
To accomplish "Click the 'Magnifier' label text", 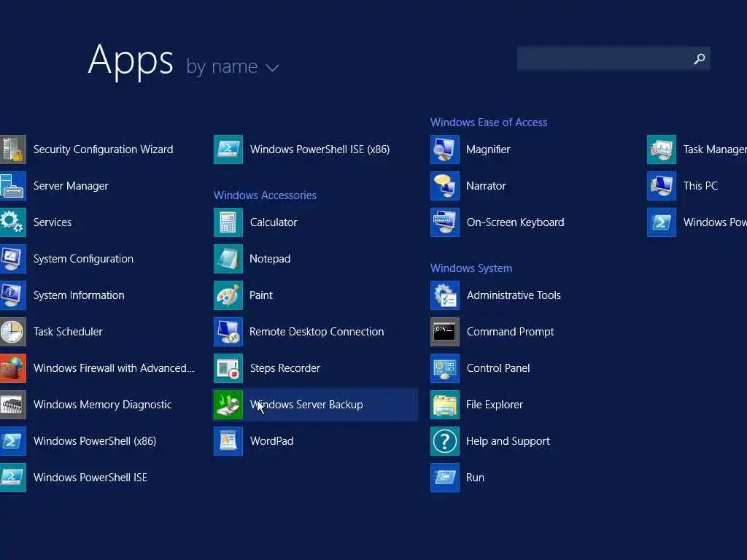I will [x=488, y=149].
